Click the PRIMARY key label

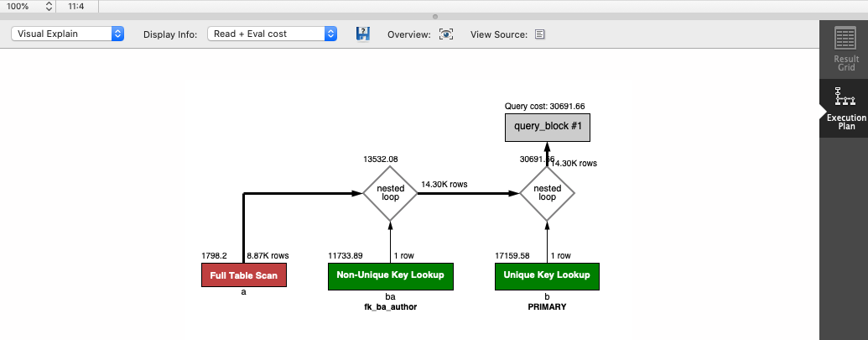pos(547,307)
